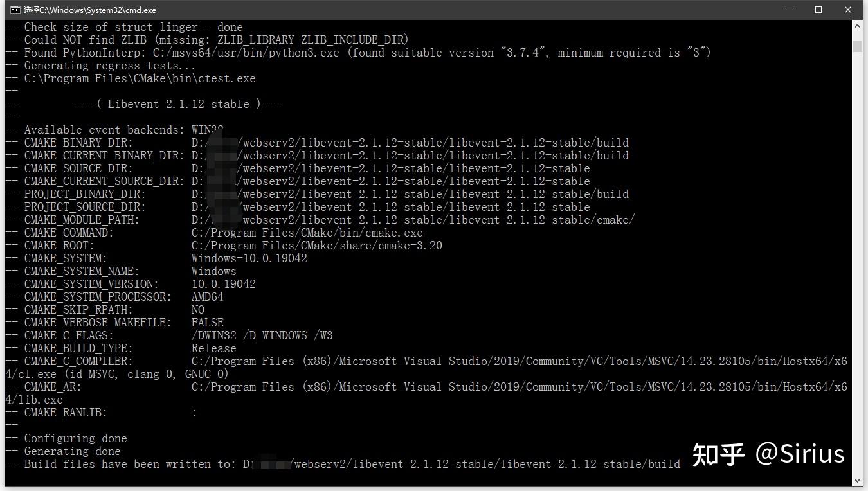The height and width of the screenshot is (491, 868).
Task: Click the vertical scrollbar thumb
Action: point(857,46)
